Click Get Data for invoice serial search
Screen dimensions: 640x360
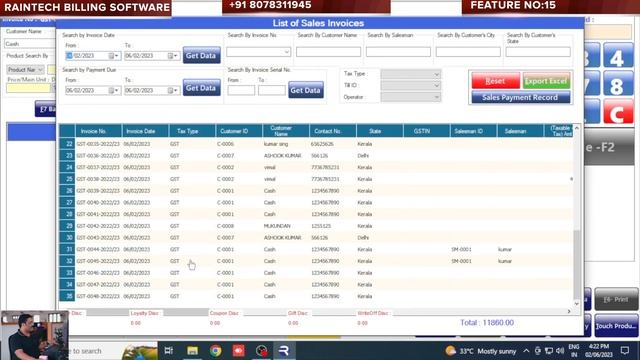[306, 90]
